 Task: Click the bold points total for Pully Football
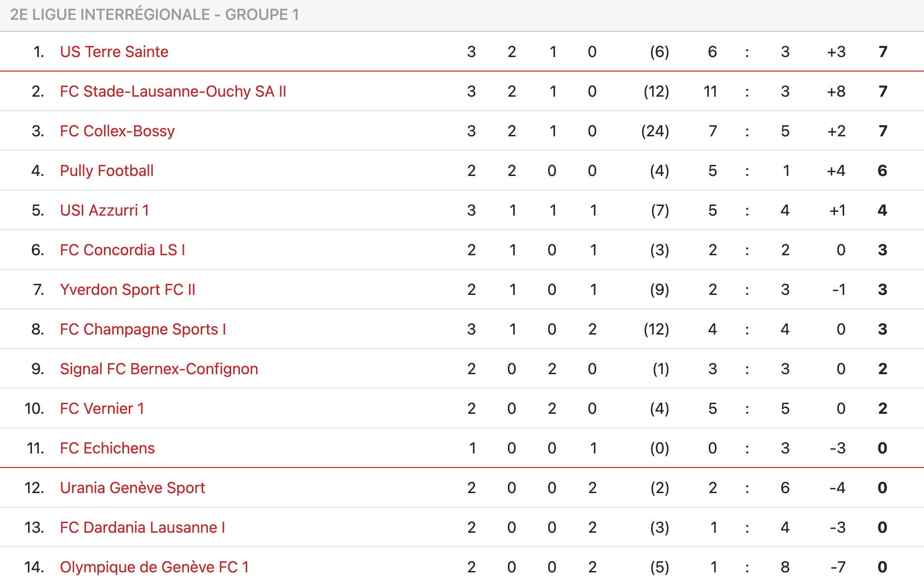(x=882, y=171)
